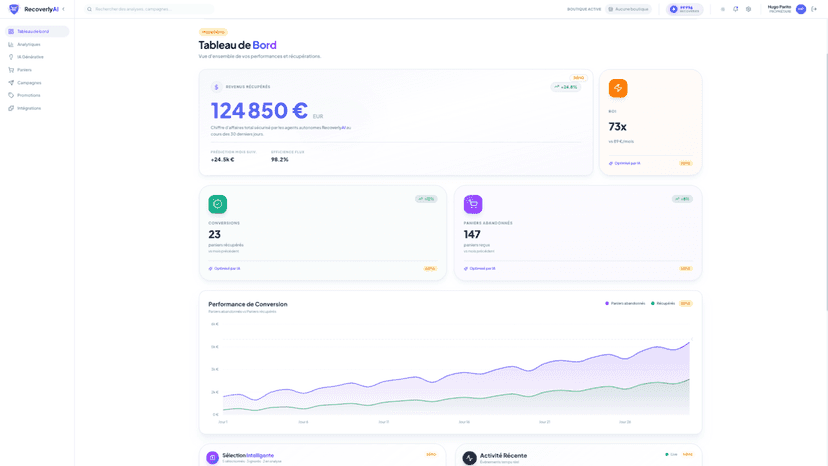Image resolution: width=828 pixels, height=466 pixels.
Task: Click Optimisé par IA in Conversions card
Action: [224, 268]
